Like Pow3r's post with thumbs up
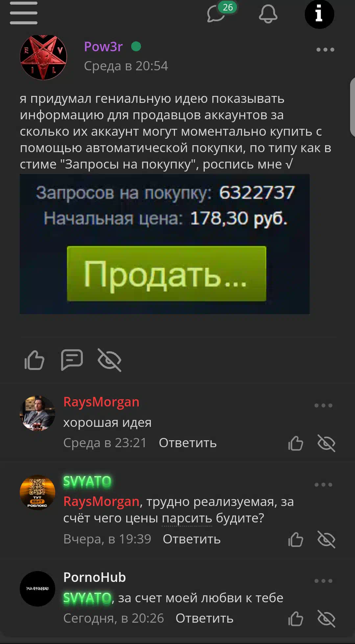Viewport: 355px width, 644px height. pos(35,360)
